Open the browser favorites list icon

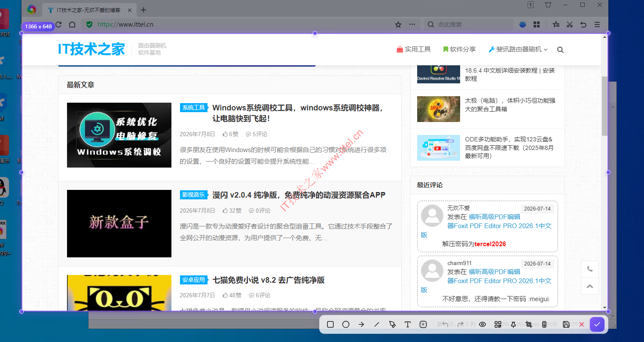tap(556, 24)
